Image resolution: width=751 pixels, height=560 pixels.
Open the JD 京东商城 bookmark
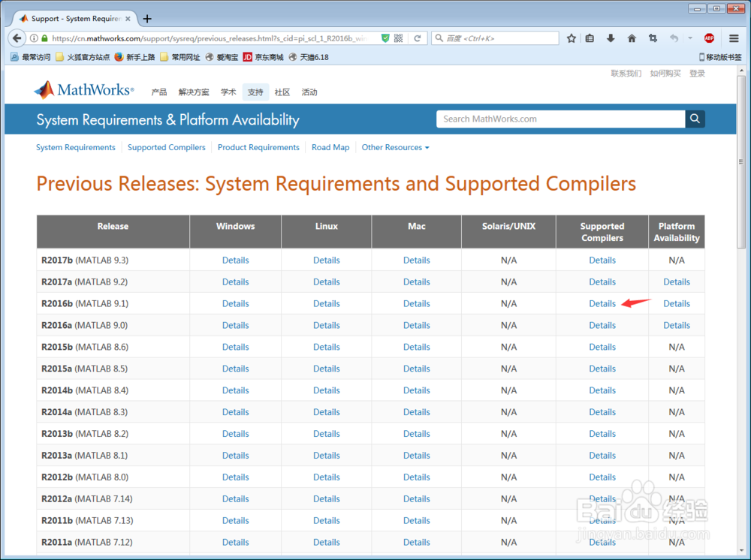click(264, 57)
